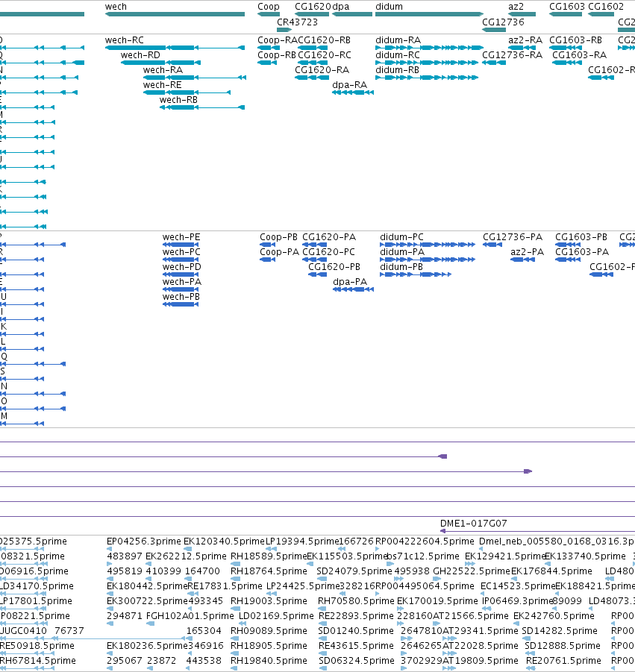Click the 'CG1620-RA' transcript label
Image resolution: width=635 pixels, height=672 pixels.
pos(322,70)
